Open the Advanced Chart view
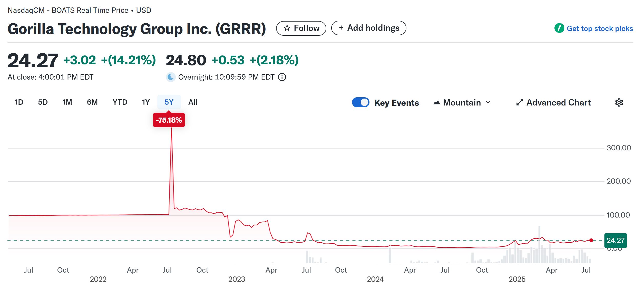Screen dimensions: 644x288 [553, 102]
